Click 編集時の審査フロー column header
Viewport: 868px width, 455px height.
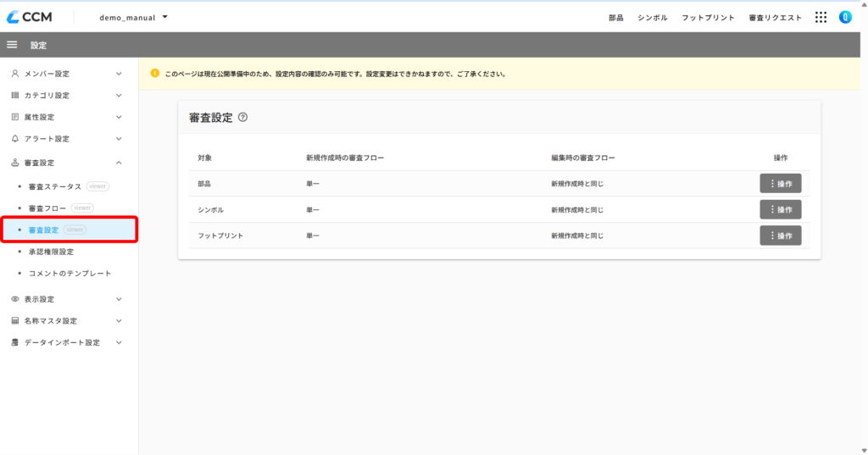(x=583, y=158)
